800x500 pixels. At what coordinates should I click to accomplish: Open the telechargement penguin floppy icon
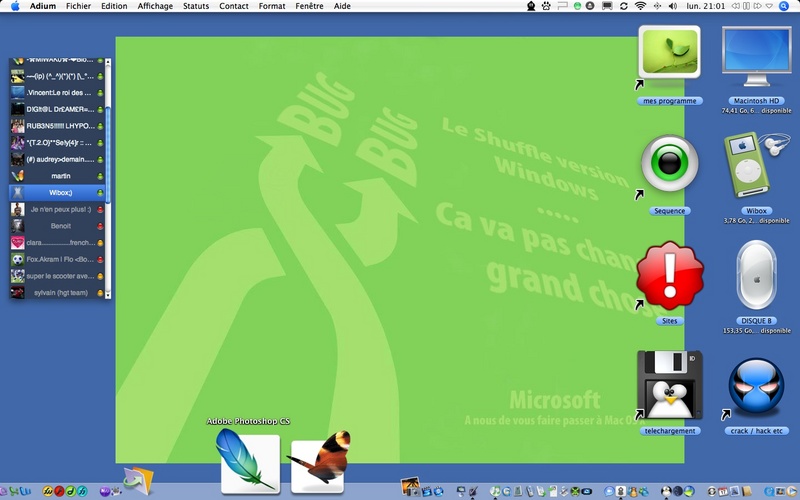(x=669, y=385)
